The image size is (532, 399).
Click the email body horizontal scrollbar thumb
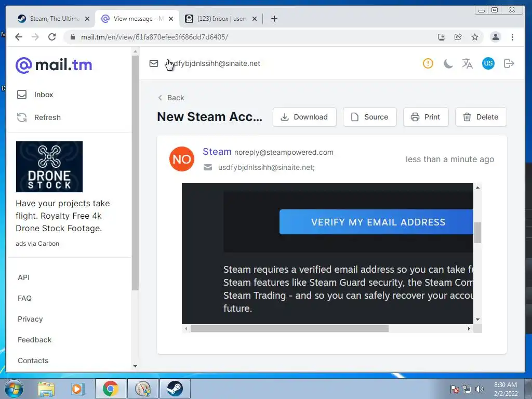pos(289,328)
